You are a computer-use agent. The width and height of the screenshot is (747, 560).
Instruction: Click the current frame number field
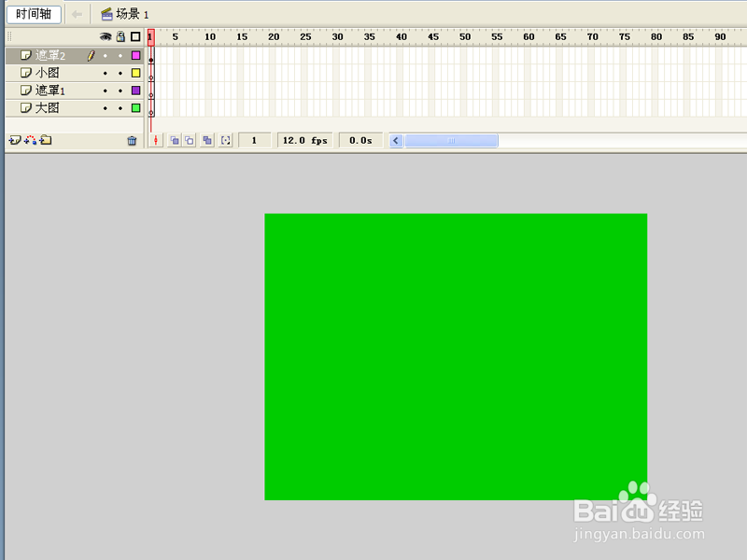254,141
